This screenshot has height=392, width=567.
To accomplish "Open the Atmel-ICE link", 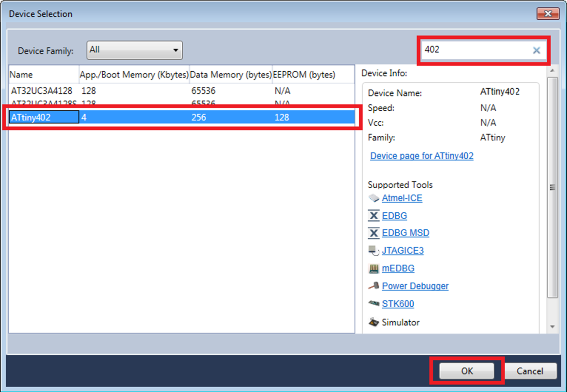I will [x=402, y=198].
